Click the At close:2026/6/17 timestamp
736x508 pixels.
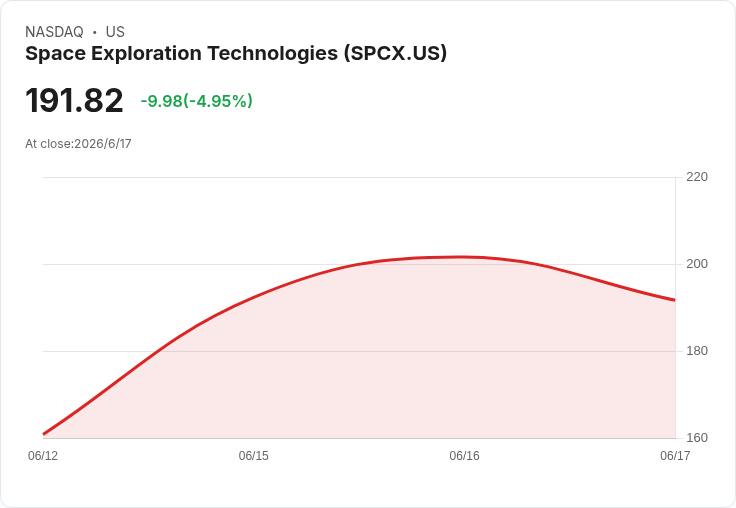tap(78, 144)
